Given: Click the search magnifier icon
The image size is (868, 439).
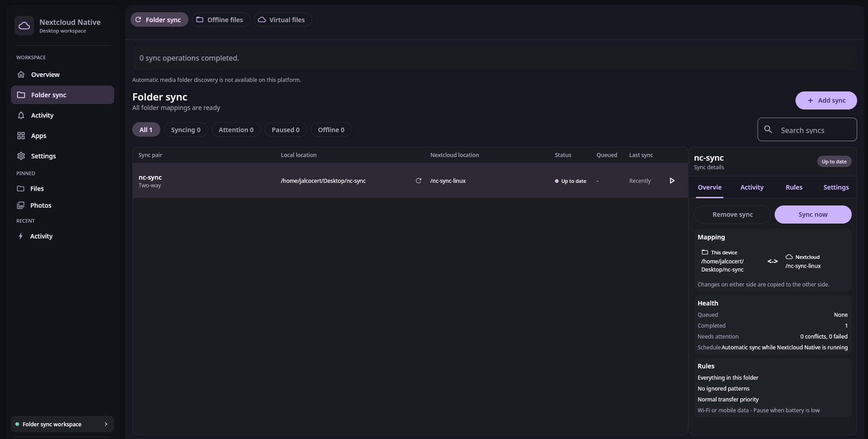Looking at the screenshot, I should point(768,129).
